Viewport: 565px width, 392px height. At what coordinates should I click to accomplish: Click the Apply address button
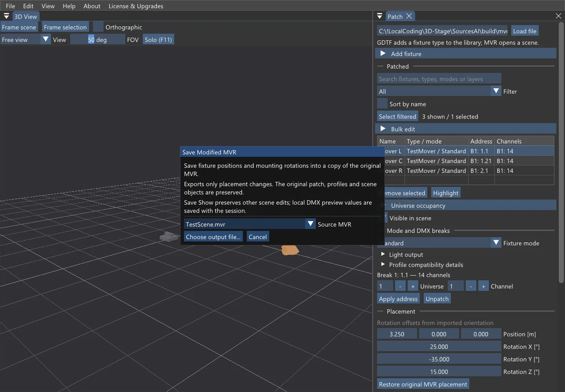[398, 299]
